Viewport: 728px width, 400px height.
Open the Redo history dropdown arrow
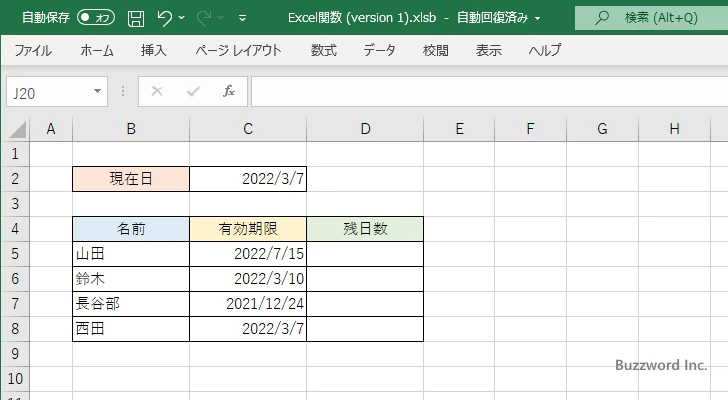click(x=221, y=18)
